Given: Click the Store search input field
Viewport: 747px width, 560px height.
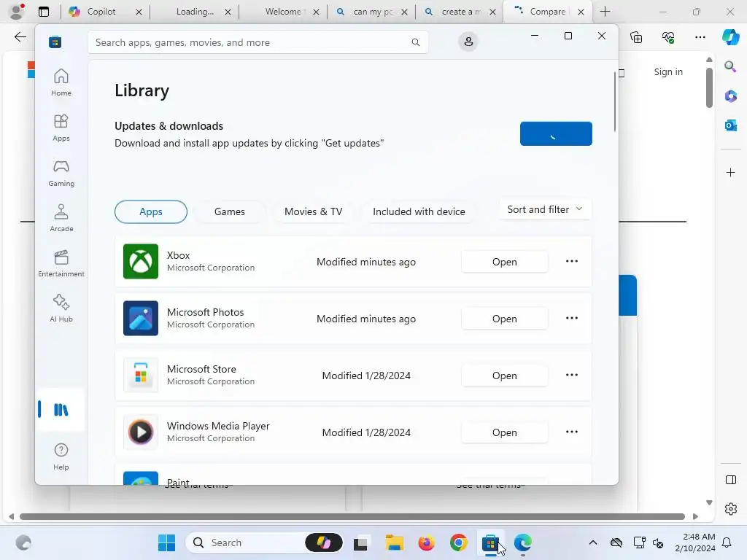Looking at the screenshot, I should coord(258,42).
